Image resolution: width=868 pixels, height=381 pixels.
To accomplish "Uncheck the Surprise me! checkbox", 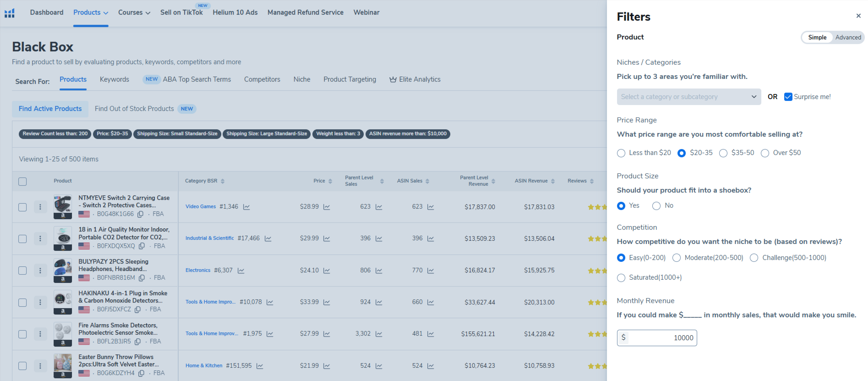I will (788, 97).
